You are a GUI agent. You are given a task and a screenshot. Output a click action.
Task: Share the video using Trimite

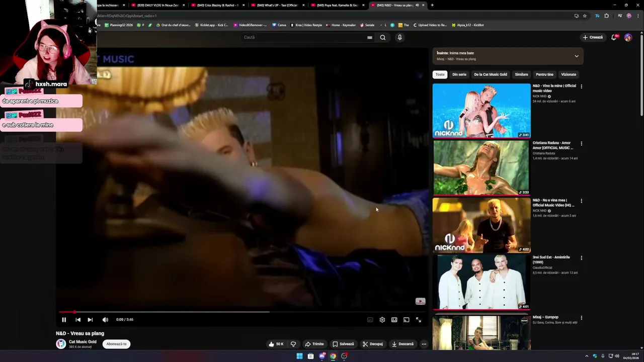314,344
